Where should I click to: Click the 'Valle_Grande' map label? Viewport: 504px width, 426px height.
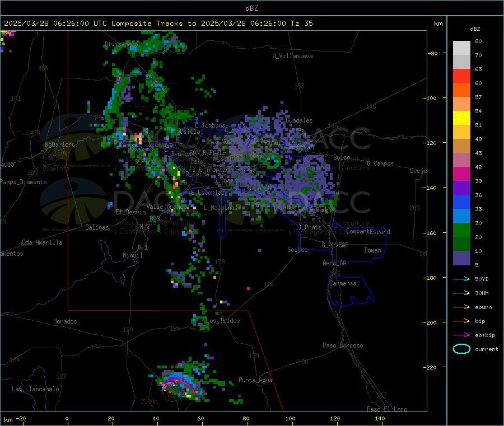tap(166, 207)
